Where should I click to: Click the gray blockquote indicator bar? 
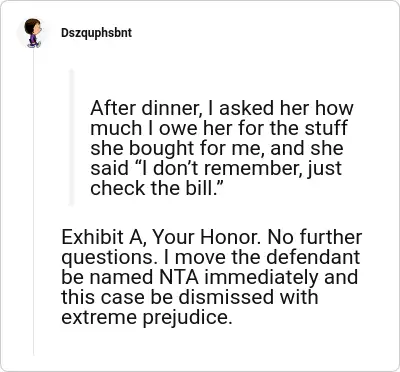pos(71,137)
